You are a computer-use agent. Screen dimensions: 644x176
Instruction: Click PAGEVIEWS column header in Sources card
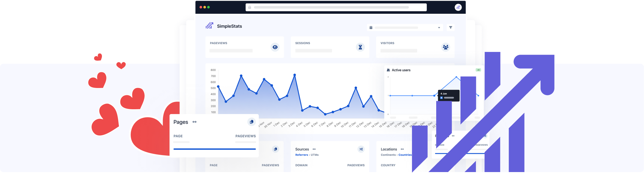coord(356,165)
